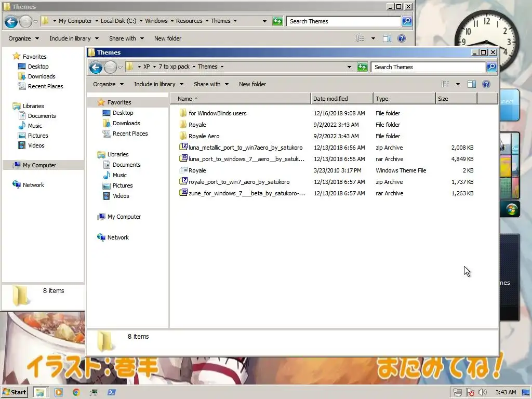Click XP breadcrumb in front address bar

pos(147,67)
